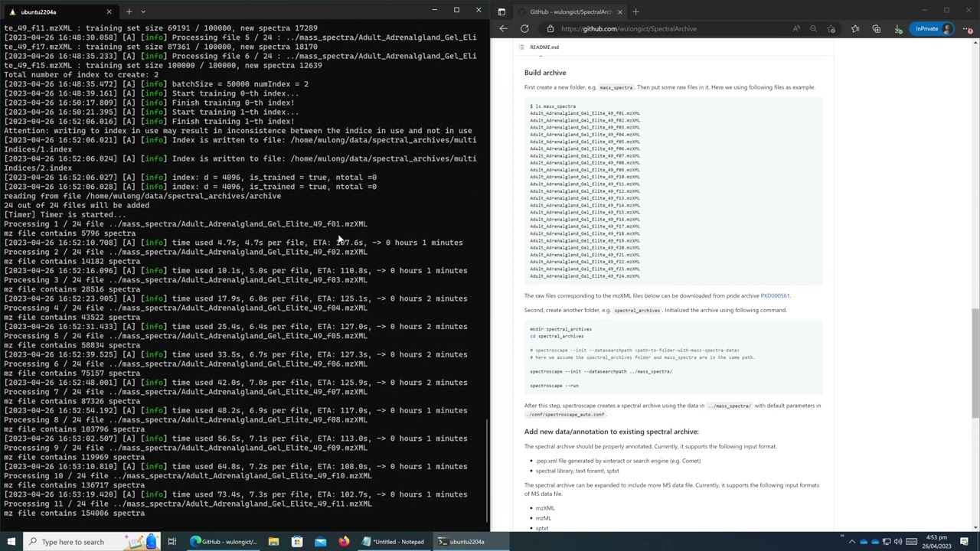
Task: Open a new terminal tab
Action: tap(129, 11)
